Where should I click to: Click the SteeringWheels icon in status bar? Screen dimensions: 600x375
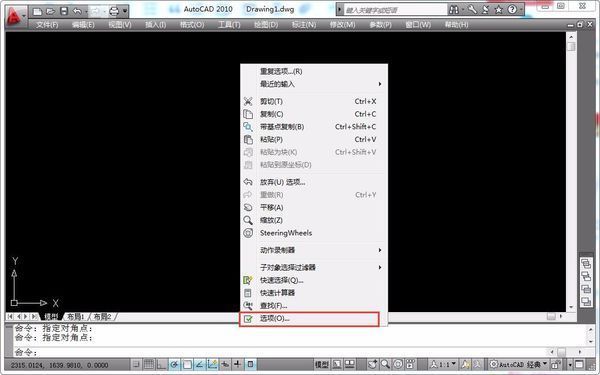[398, 365]
